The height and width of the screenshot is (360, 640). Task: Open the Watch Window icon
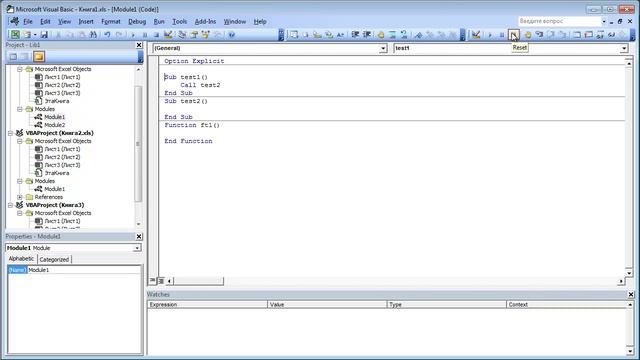(x=600, y=35)
